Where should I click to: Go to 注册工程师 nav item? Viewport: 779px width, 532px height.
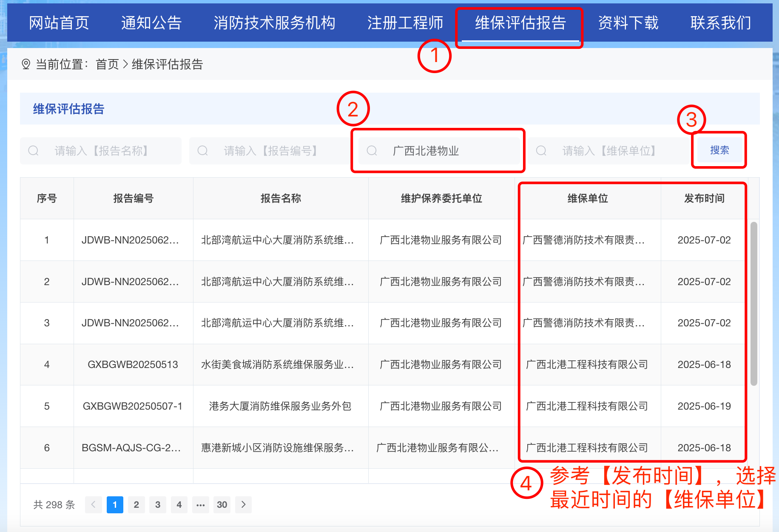click(x=405, y=23)
